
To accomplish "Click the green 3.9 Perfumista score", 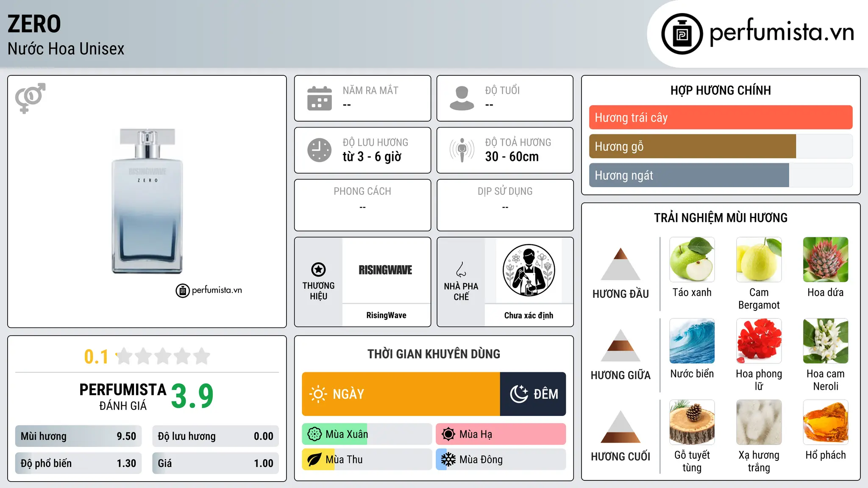I will click(192, 396).
